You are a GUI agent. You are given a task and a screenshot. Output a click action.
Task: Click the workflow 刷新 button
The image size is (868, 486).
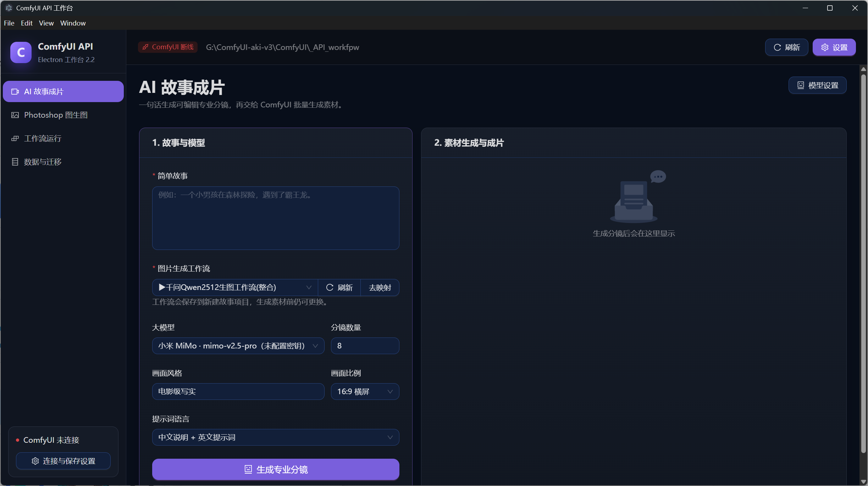click(339, 287)
